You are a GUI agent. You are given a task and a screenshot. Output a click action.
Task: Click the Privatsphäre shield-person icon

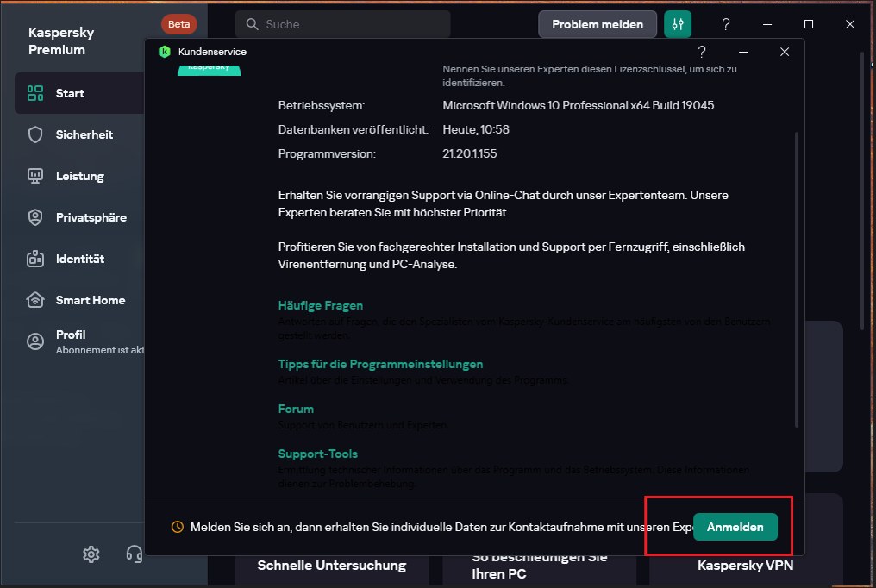point(35,217)
